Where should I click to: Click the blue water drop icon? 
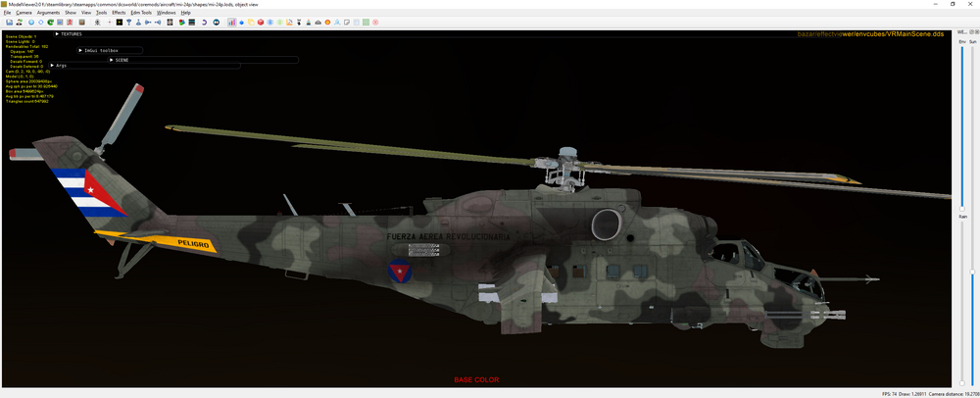coord(242,22)
